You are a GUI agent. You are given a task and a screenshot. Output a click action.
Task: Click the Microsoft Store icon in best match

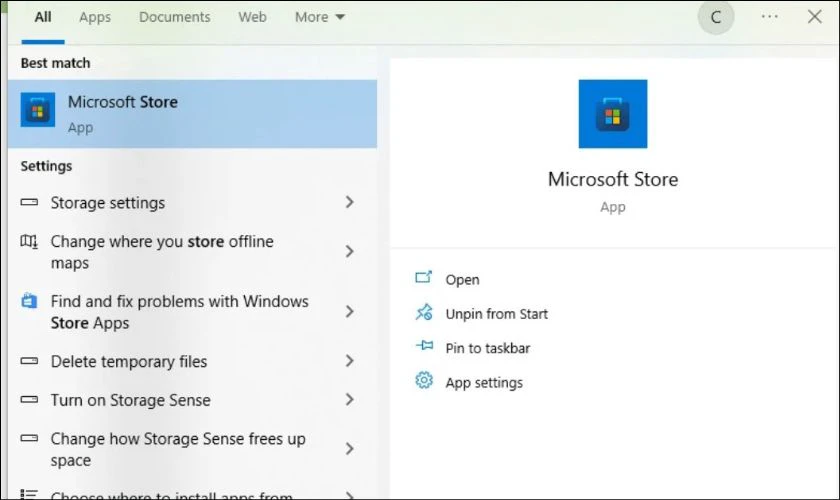pyautogui.click(x=38, y=110)
